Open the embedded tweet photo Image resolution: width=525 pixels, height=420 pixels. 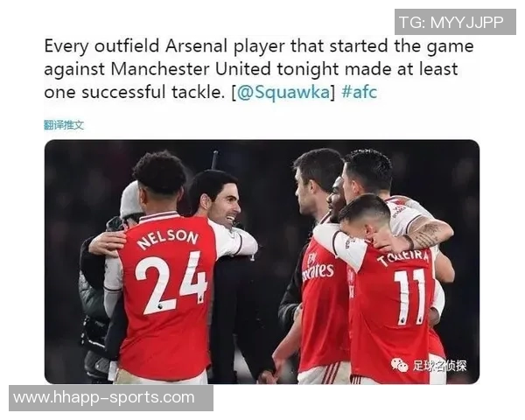coord(262,262)
